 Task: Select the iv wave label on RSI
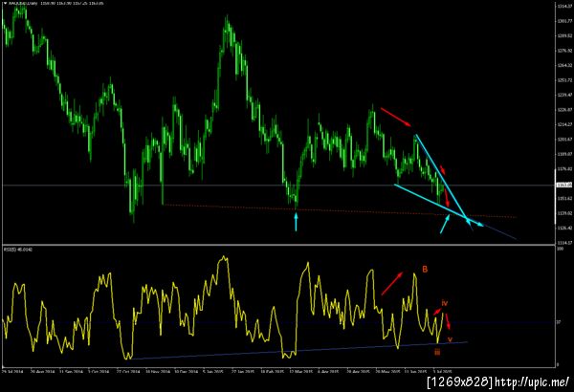click(x=445, y=303)
